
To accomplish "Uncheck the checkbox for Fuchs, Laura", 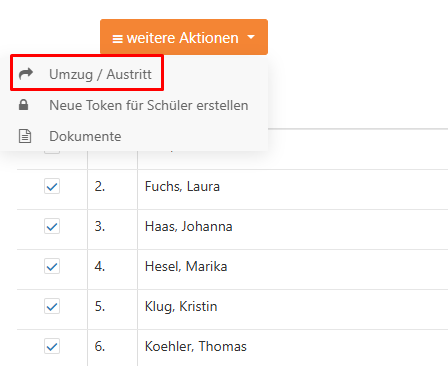I will click(52, 186).
